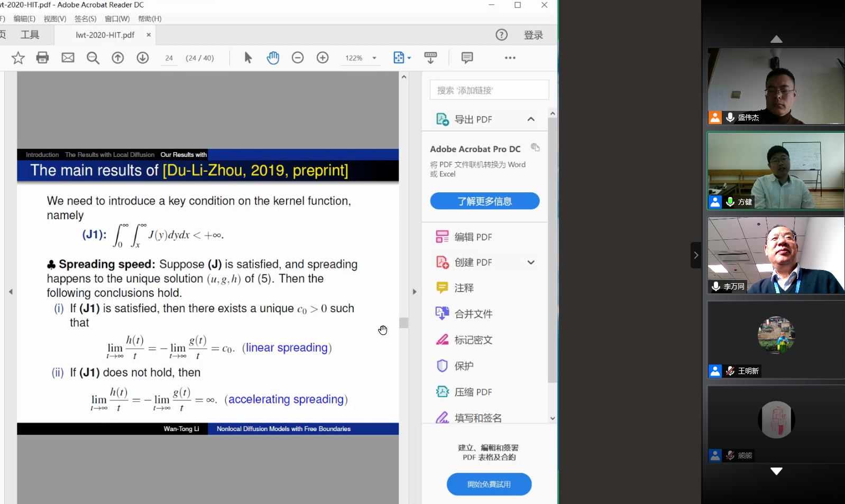The height and width of the screenshot is (504, 845).
Task: Click the 了解更多信息 button
Action: tap(484, 201)
